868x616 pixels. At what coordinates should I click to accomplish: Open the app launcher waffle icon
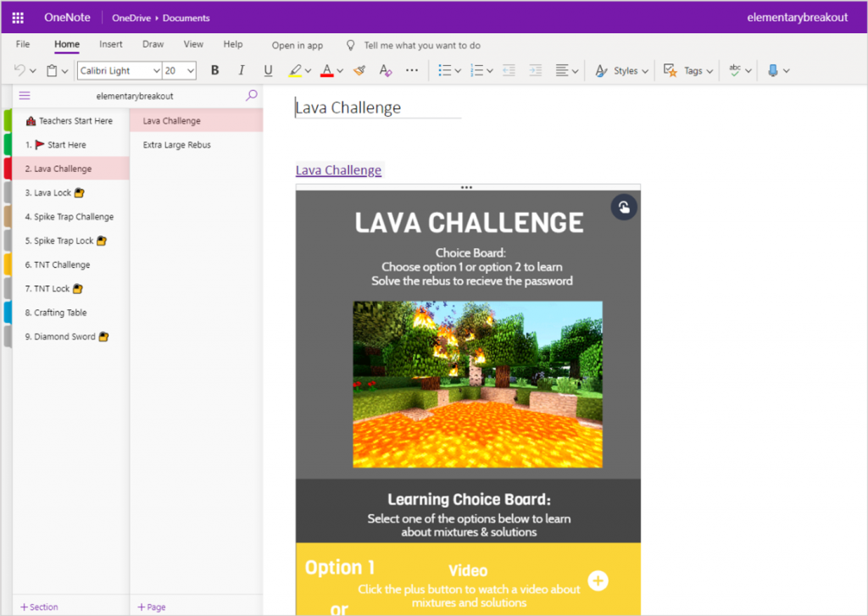click(x=18, y=18)
